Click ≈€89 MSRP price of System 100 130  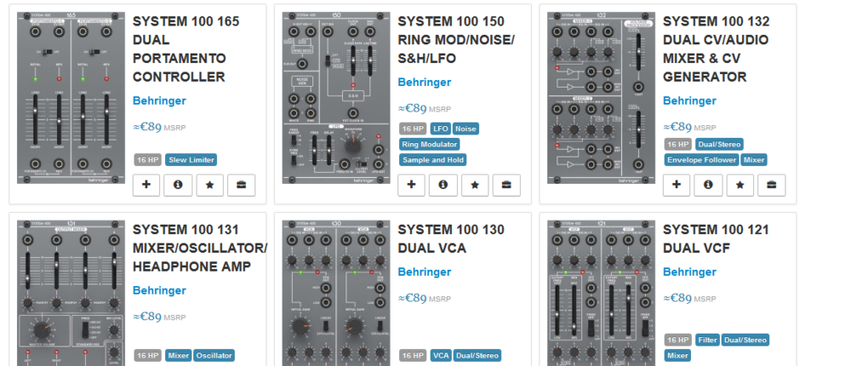[425, 299]
